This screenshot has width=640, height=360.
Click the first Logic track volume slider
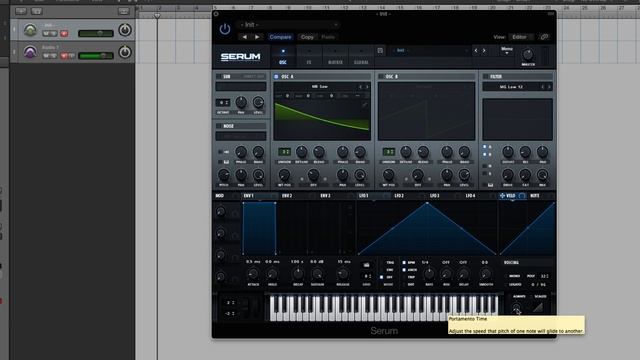click(x=96, y=33)
